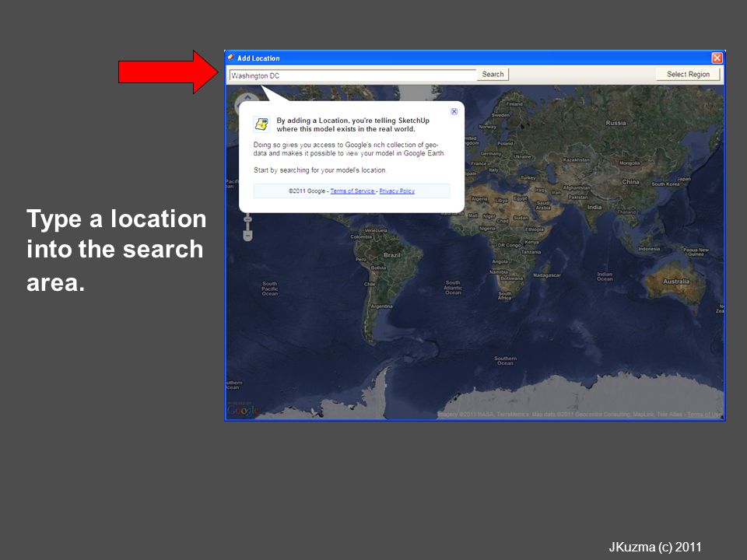Image resolution: width=747 pixels, height=560 pixels.
Task: Click the Mongolia label on the map
Action: coord(630,163)
